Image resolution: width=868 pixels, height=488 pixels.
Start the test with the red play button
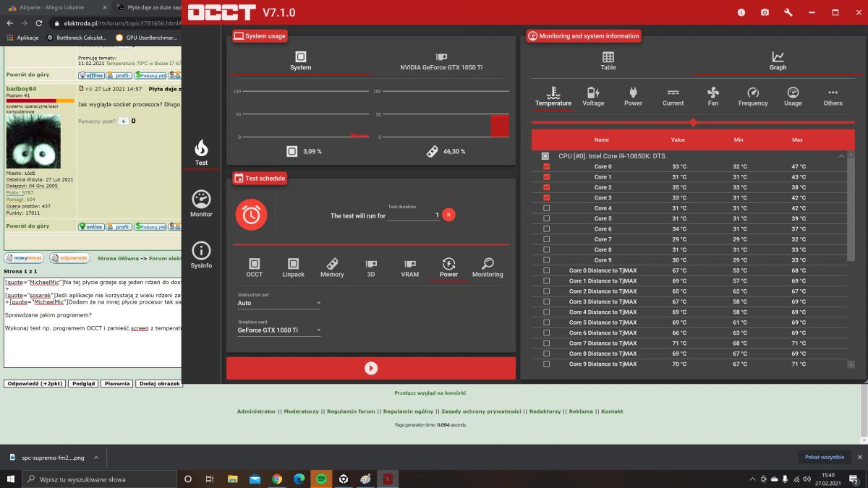point(371,368)
